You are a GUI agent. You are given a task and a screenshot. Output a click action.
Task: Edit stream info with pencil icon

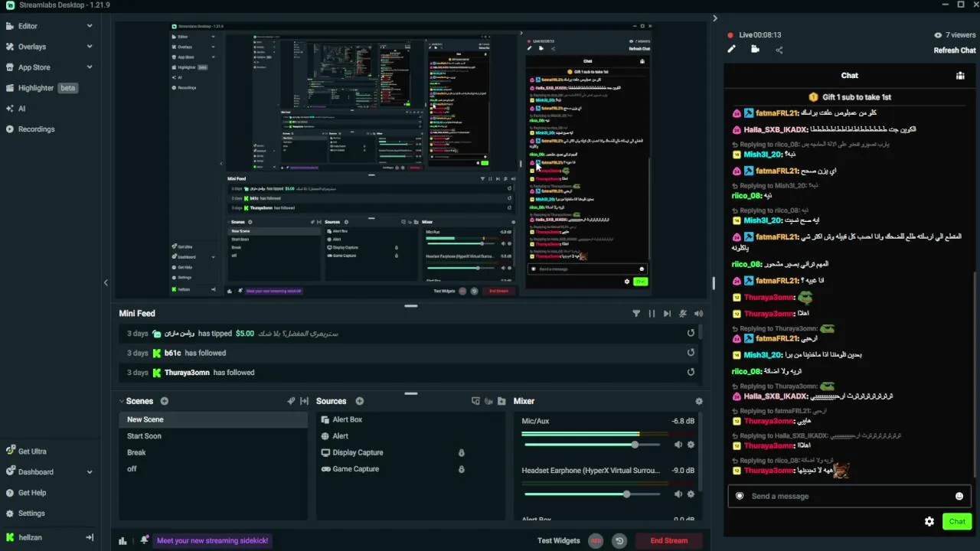[x=732, y=50]
